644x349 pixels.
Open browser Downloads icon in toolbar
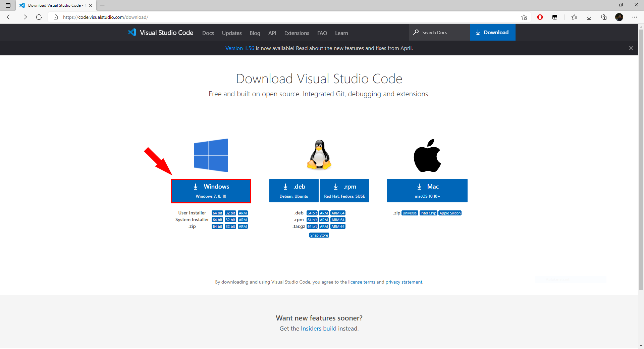(x=589, y=17)
